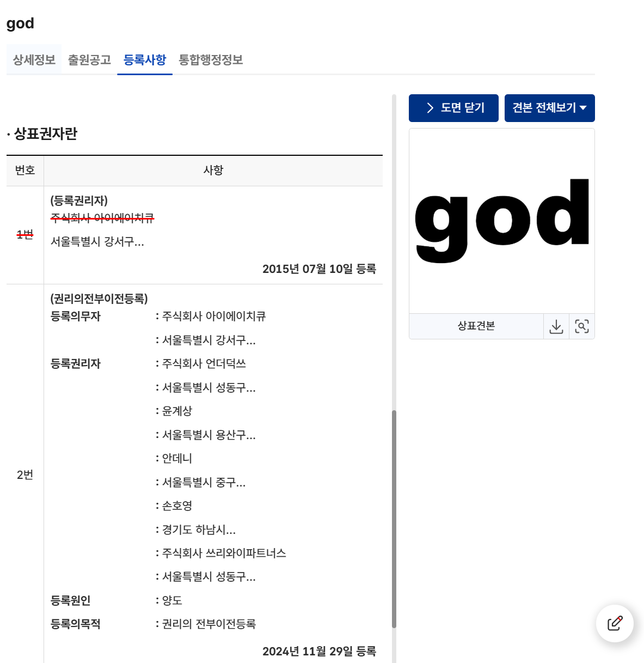Image resolution: width=644 pixels, height=663 pixels.
Task: Open the 견본 전체보기 dropdown
Action: point(549,108)
